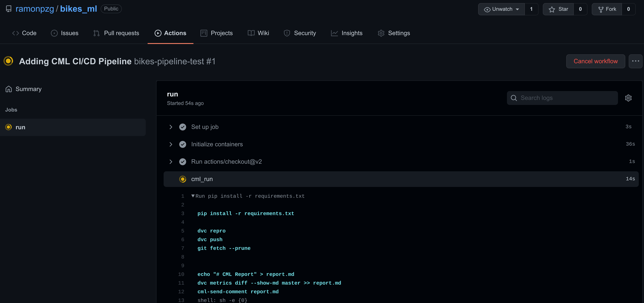Click the Issues circle-dot icon

pyautogui.click(x=54, y=33)
